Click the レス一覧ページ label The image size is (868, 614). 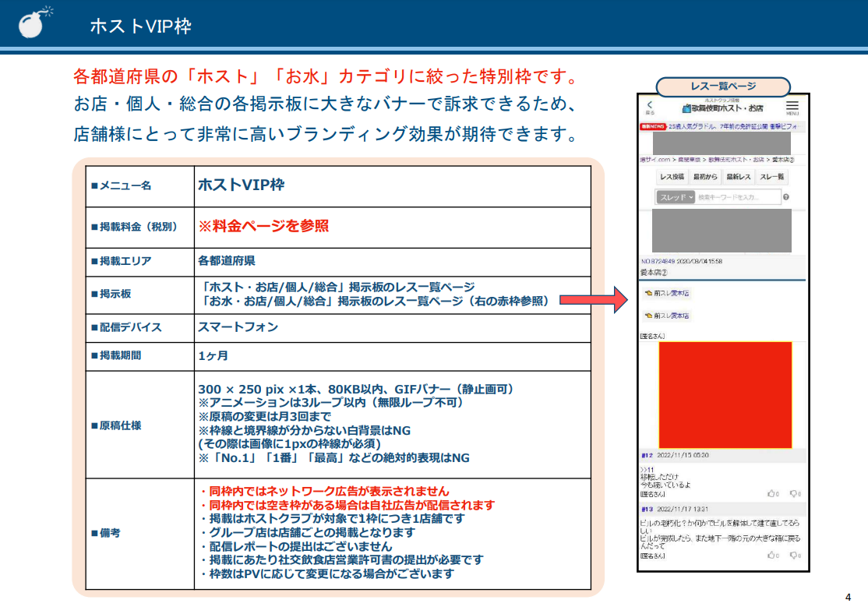point(723,86)
